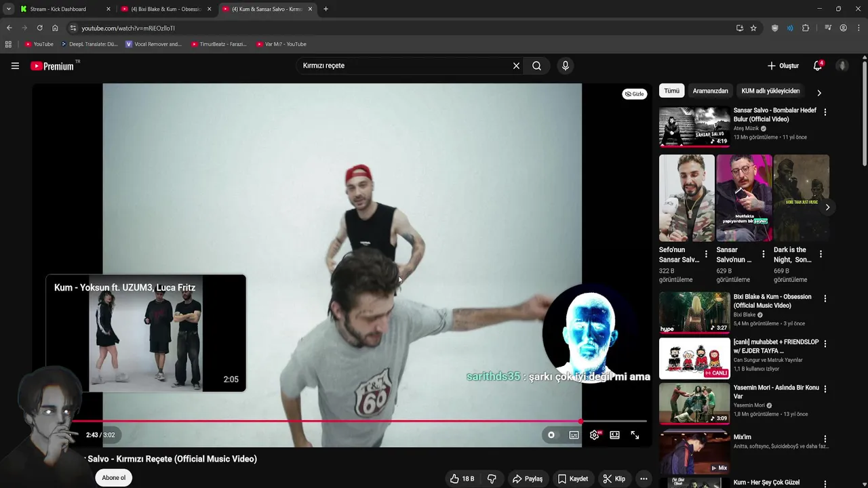Show next Shorts with the shelf arrow
The width and height of the screenshot is (868, 488).
point(827,207)
